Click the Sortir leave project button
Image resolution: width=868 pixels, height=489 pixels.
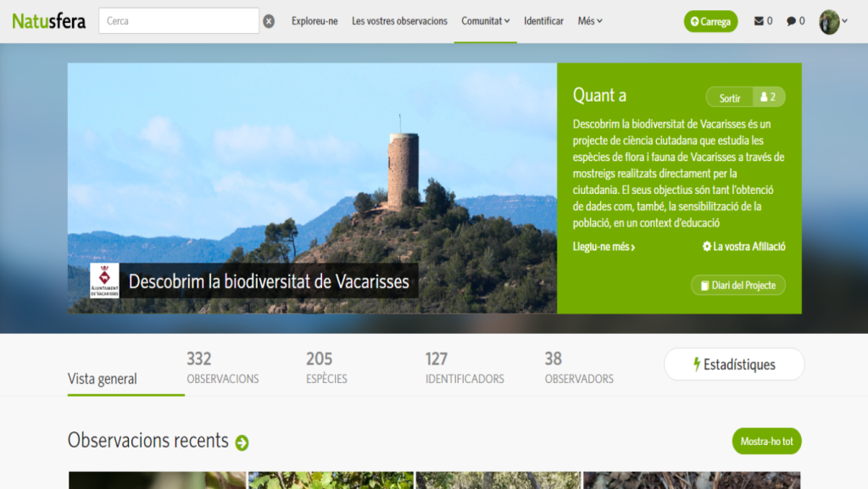[x=730, y=97]
